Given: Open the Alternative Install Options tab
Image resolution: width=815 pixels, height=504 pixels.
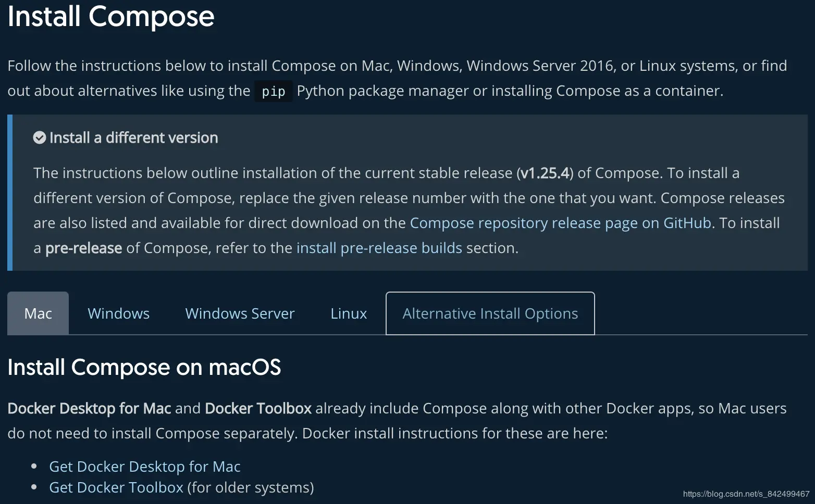Looking at the screenshot, I should (x=490, y=313).
